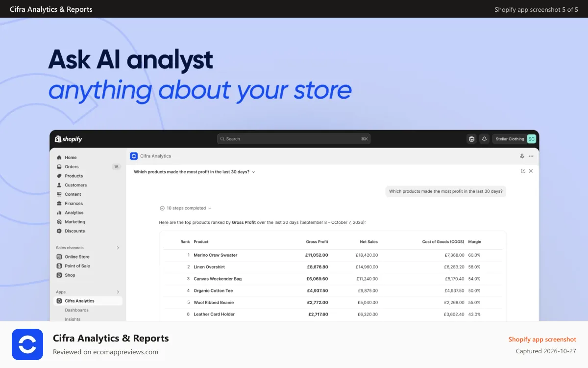The image size is (588, 368).
Task: Click the checkmark beside steps completed
Action: click(x=162, y=208)
